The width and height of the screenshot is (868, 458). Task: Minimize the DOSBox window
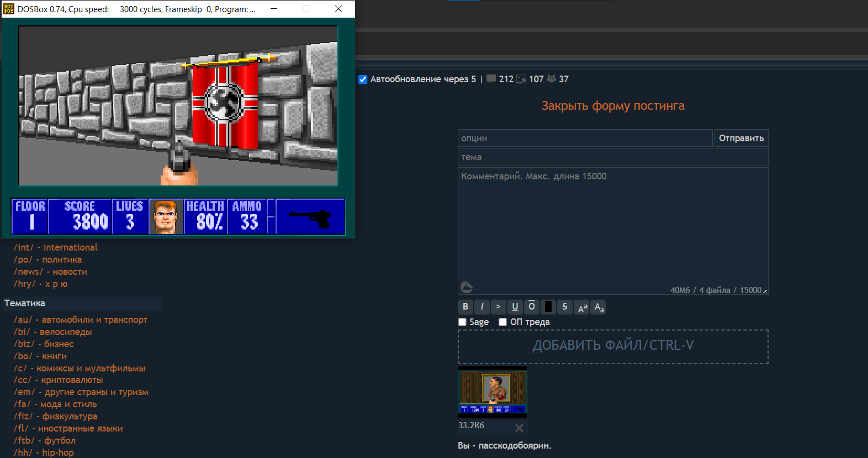(273, 9)
